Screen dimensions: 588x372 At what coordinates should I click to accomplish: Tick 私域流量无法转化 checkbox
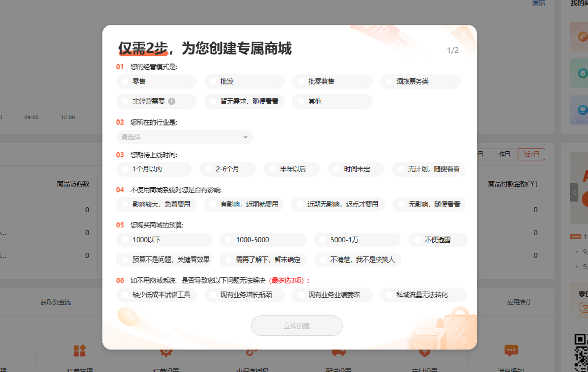[389, 295]
